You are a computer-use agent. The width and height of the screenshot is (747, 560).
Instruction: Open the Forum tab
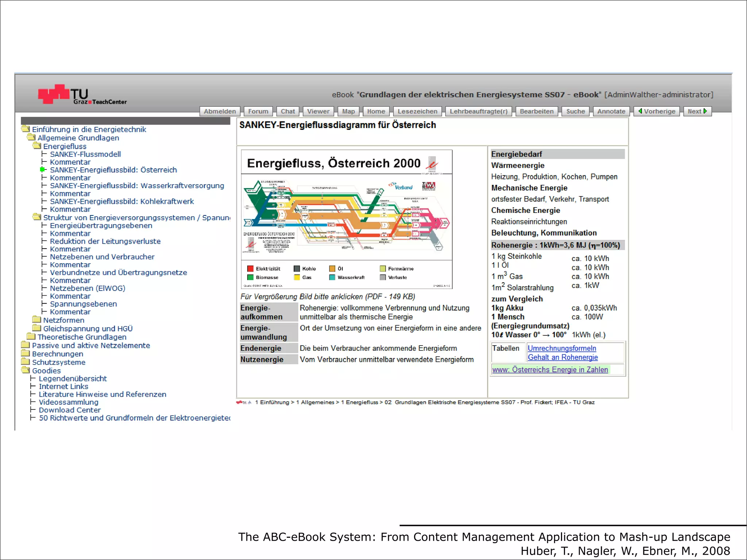point(258,112)
